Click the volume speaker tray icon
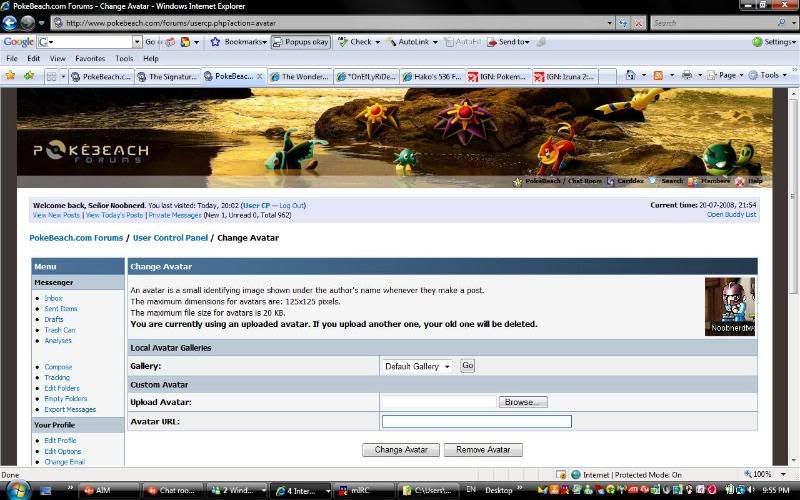800x500 pixels. [x=750, y=490]
